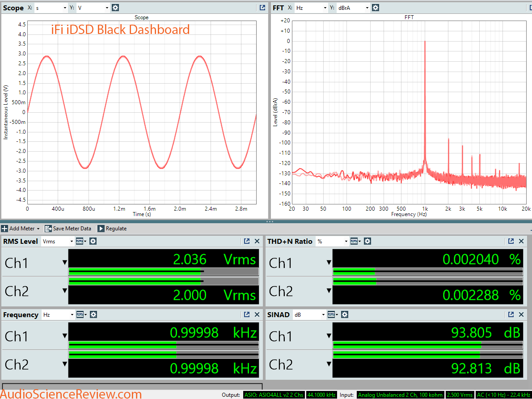Click the Ch1 THD+N Ratio bar graph
This screenshot has width=532, height=399.
[428, 272]
